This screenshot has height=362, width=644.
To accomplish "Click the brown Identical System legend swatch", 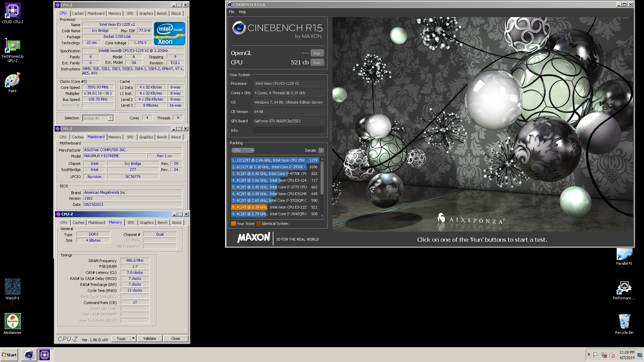I will tap(258, 224).
